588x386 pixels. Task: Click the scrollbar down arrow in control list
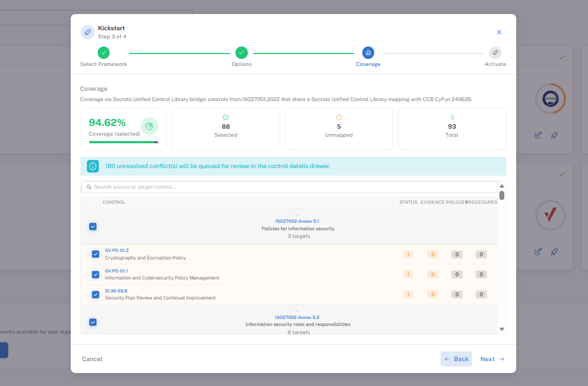coord(502,329)
